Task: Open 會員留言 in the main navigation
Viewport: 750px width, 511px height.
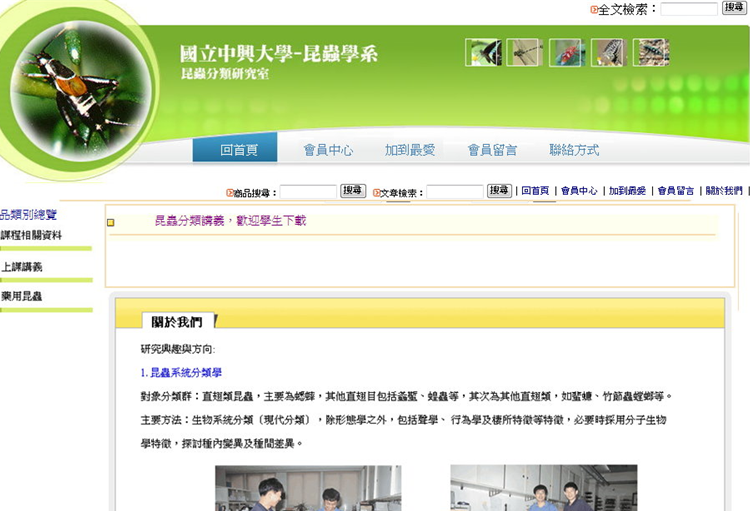Action: point(492,150)
